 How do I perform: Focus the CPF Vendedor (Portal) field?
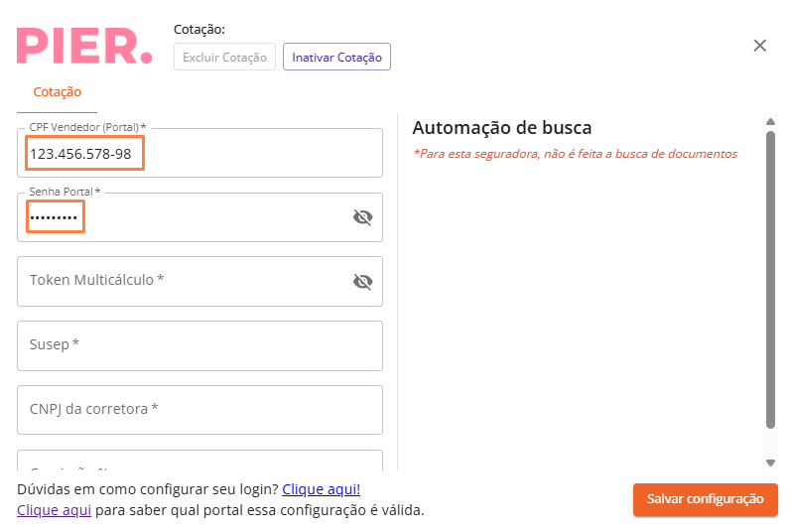pos(198,154)
